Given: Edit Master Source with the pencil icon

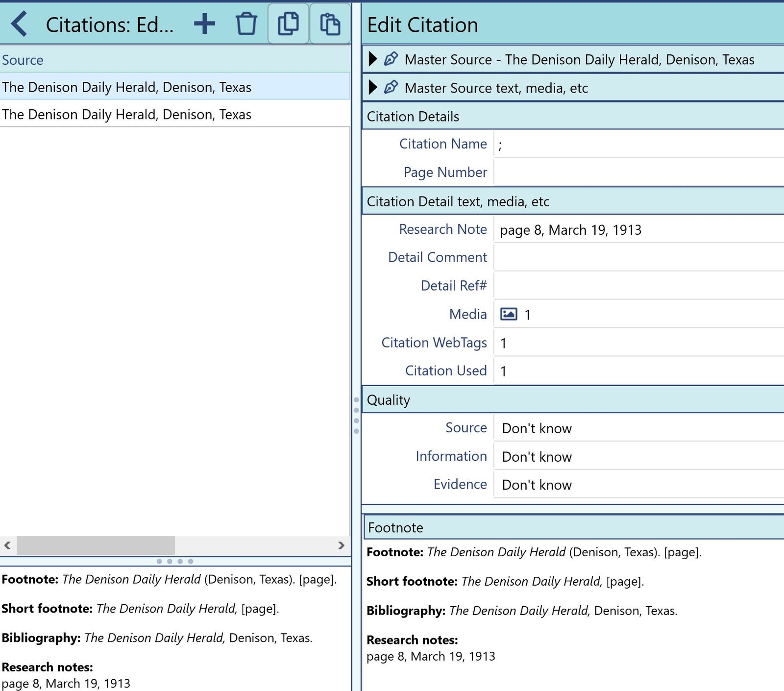Looking at the screenshot, I should [x=391, y=59].
